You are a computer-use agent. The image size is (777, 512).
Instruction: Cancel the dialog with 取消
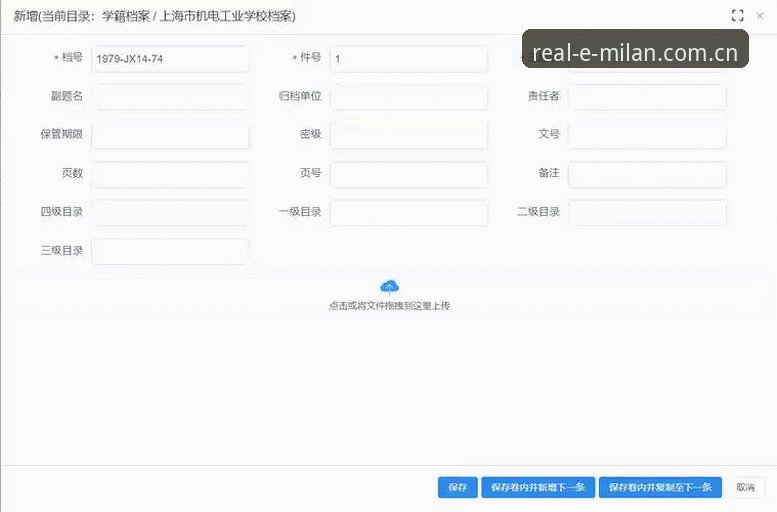pos(745,487)
